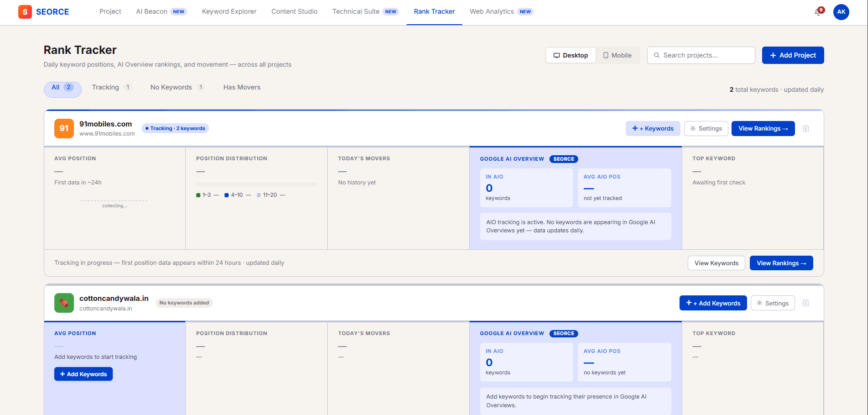
Task: Open Settings for 91mobiles.com
Action: [x=706, y=129]
